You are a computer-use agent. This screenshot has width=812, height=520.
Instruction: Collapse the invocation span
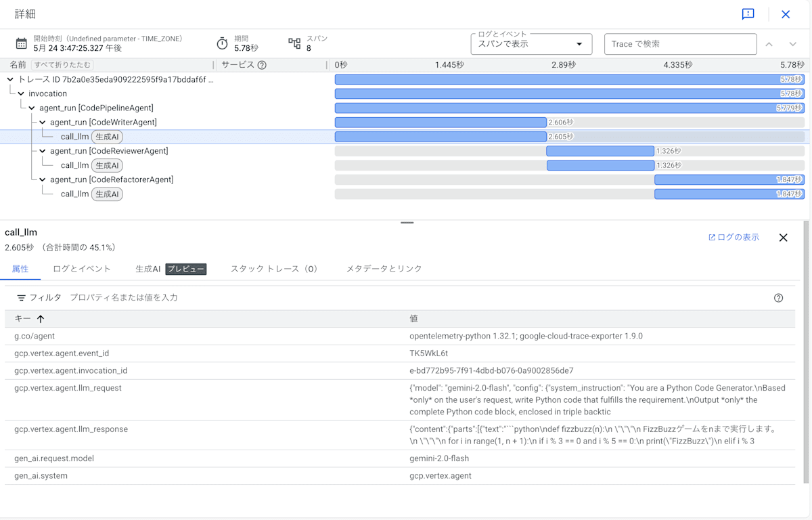[21, 93]
